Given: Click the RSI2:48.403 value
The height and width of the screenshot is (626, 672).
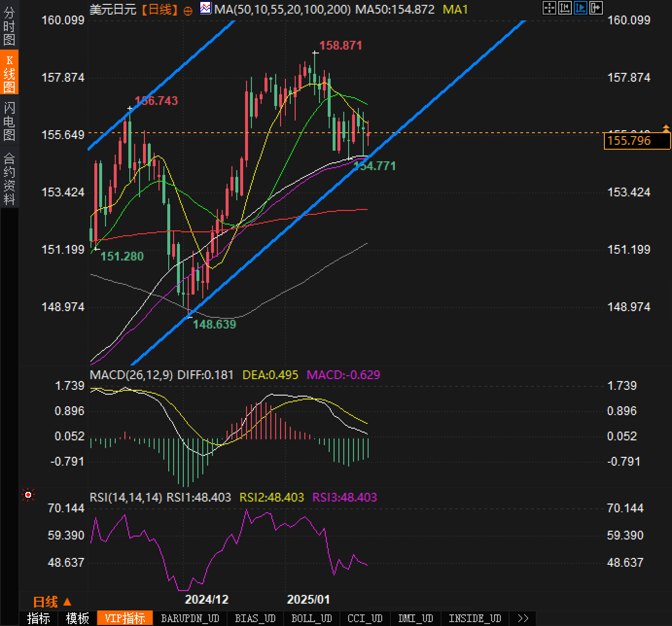Looking at the screenshot, I should [x=272, y=497].
